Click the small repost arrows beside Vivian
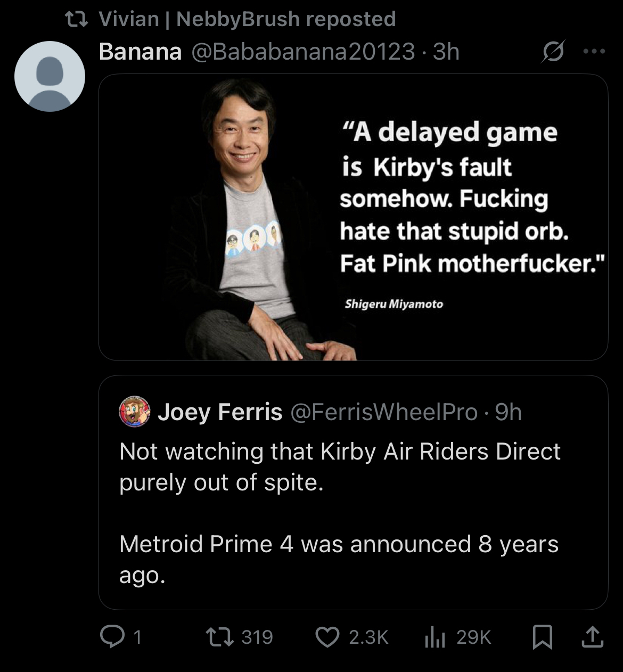 tap(76, 19)
